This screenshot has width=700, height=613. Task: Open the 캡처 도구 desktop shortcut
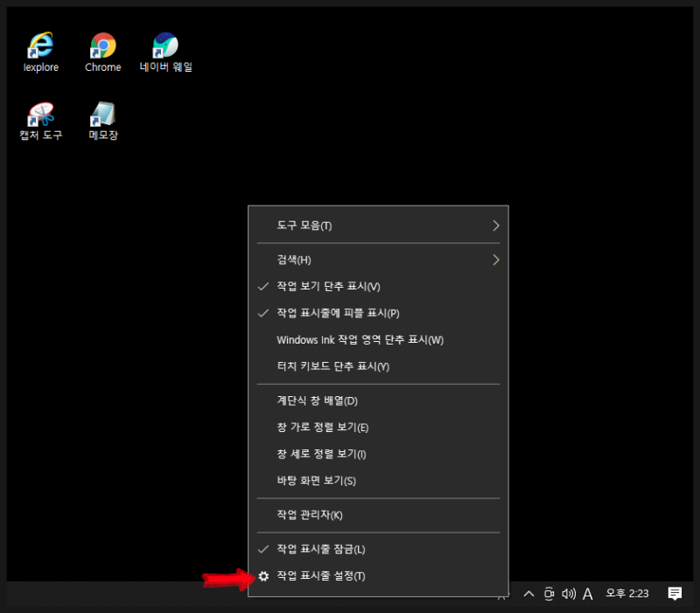point(40,121)
